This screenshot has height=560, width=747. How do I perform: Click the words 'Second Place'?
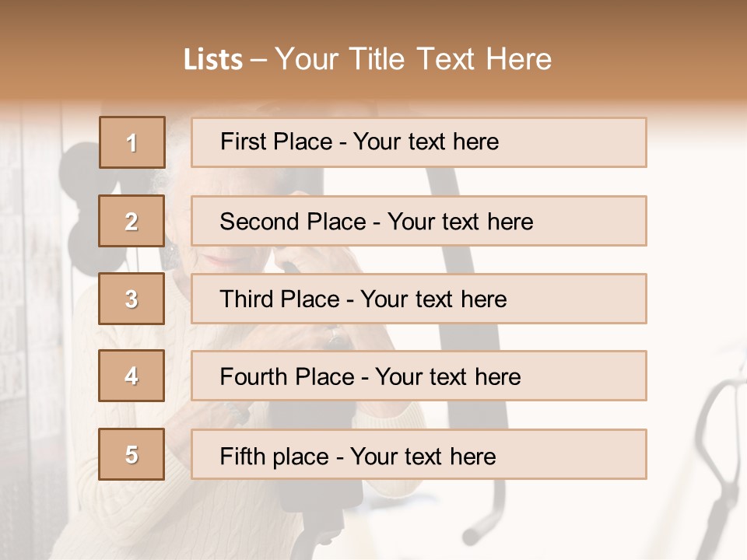tap(293, 222)
